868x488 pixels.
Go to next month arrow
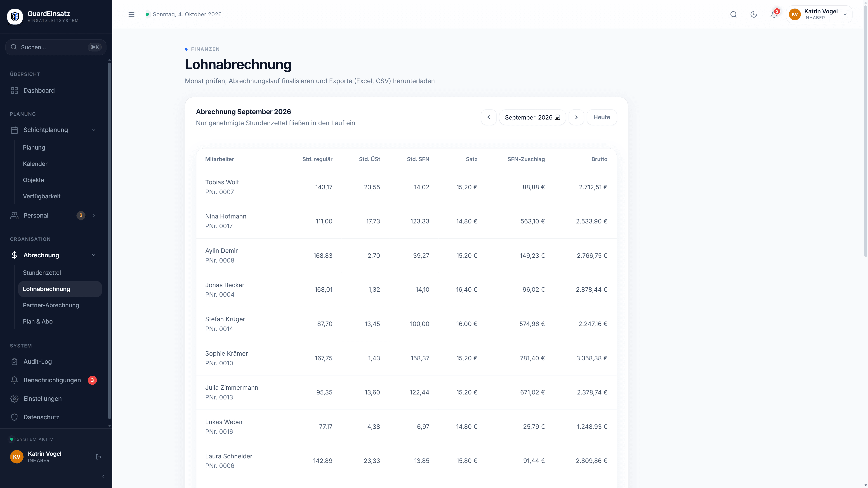coord(576,117)
